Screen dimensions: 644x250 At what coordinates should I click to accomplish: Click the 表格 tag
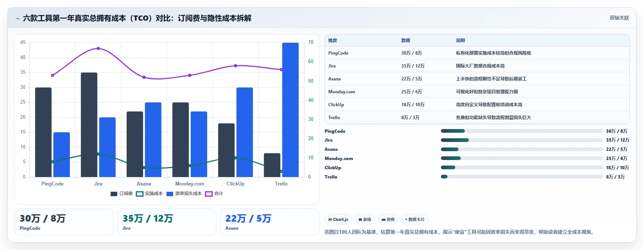tap(365, 219)
